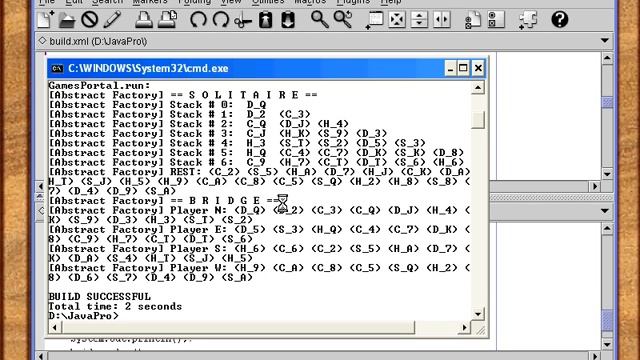Click the "Player W:" output line
Image resolution: width=640 pixels, height=360 pixels.
pos(259,268)
